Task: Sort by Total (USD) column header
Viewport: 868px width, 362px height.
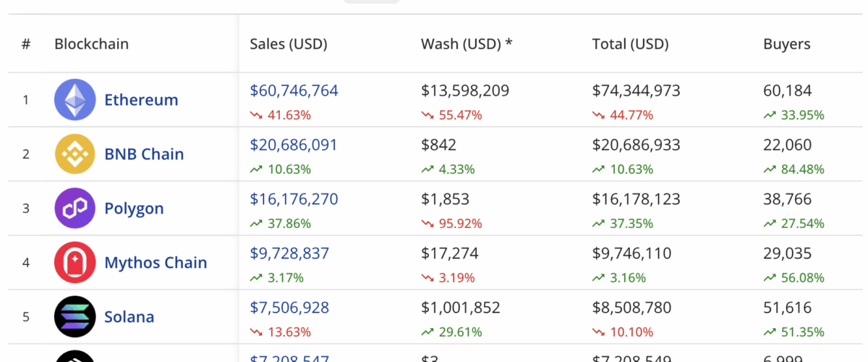Action: 630,44
